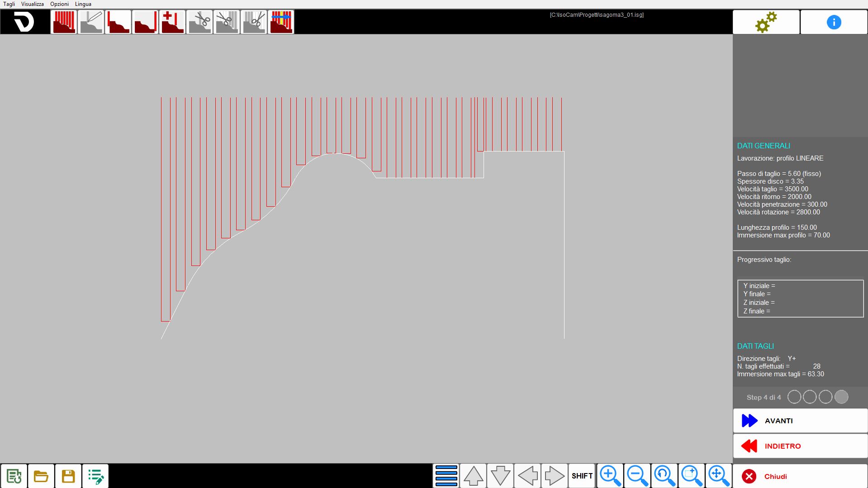Open the Tagli menu
Viewport: 868px width, 488px height.
[9, 4]
